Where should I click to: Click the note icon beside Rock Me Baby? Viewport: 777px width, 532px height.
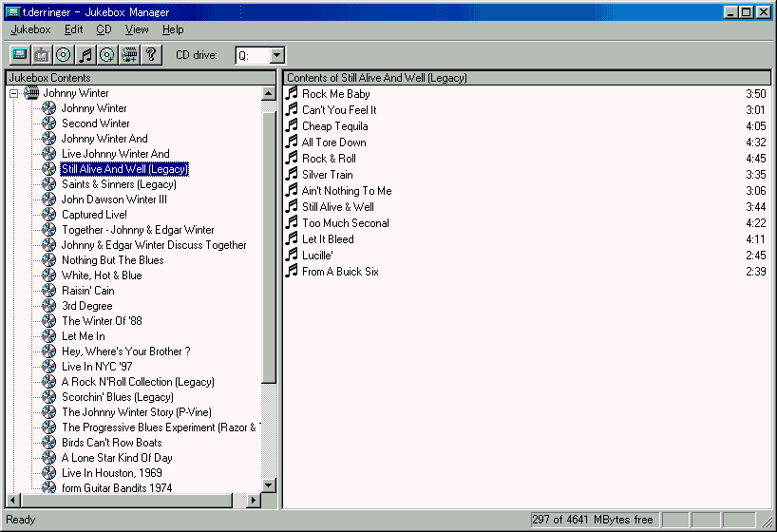[293, 94]
